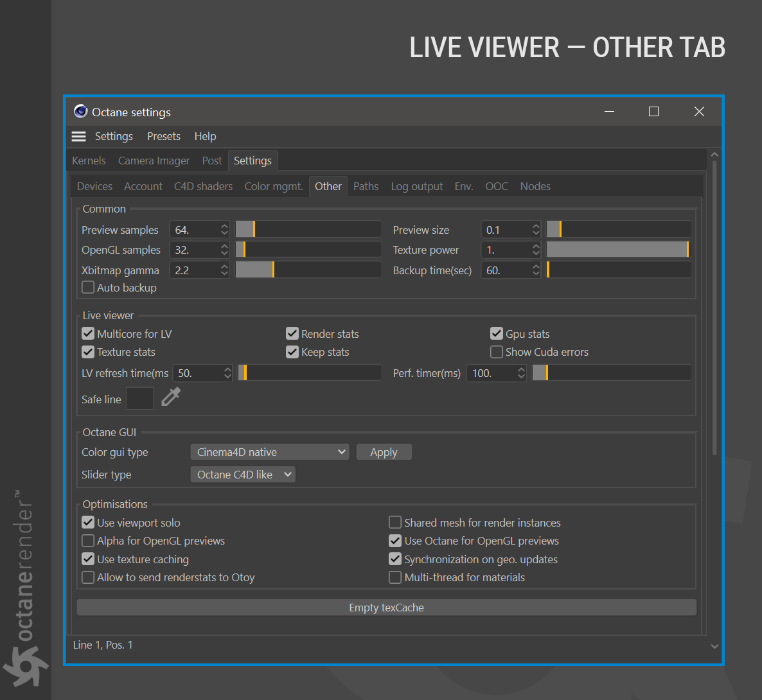Switch to the Post tab
Viewport: 762px width, 700px height.
[212, 161]
